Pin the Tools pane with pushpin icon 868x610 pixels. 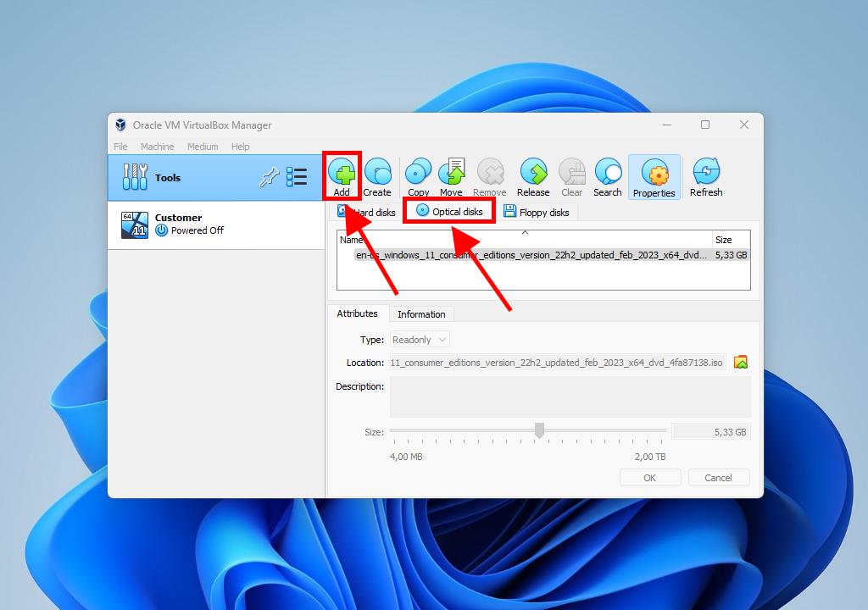click(269, 177)
